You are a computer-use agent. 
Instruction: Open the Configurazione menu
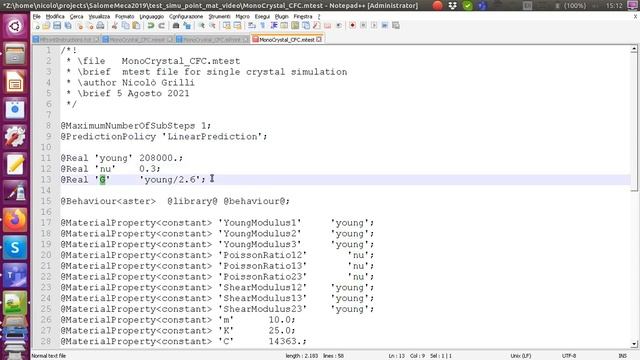pos(186,16)
